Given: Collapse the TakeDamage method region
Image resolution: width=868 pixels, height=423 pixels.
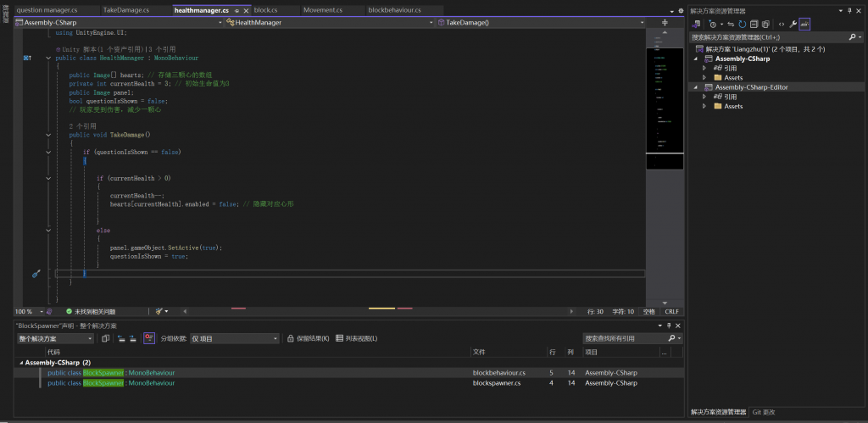Looking at the screenshot, I should [x=48, y=135].
